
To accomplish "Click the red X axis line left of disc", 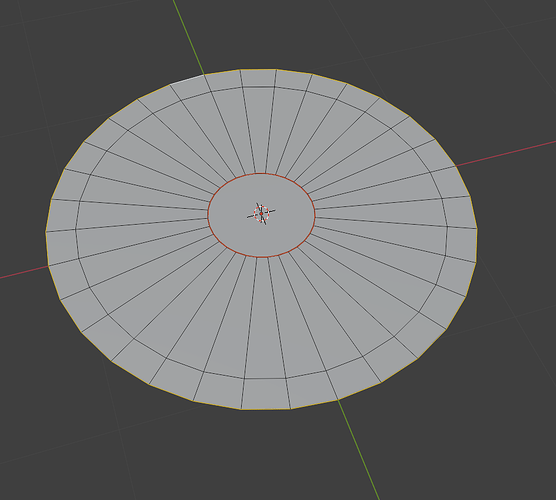I will tap(24, 272).
